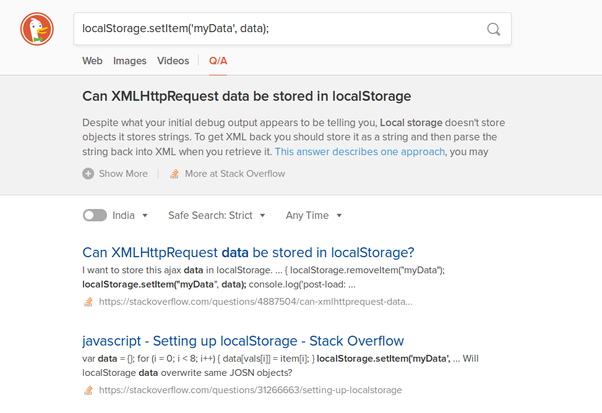Open the Any Time filter dropdown
Screen dimensions: 602x413
click(x=314, y=215)
